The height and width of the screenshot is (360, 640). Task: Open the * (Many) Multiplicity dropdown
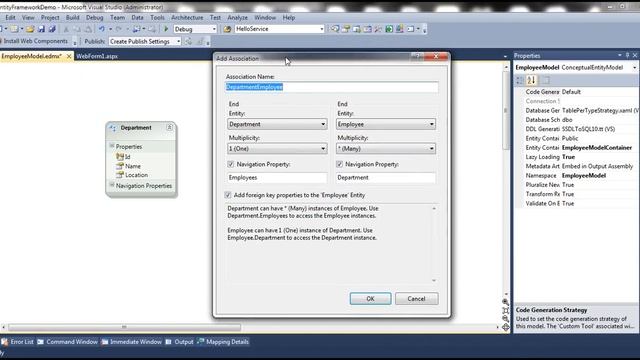pyautogui.click(x=386, y=149)
